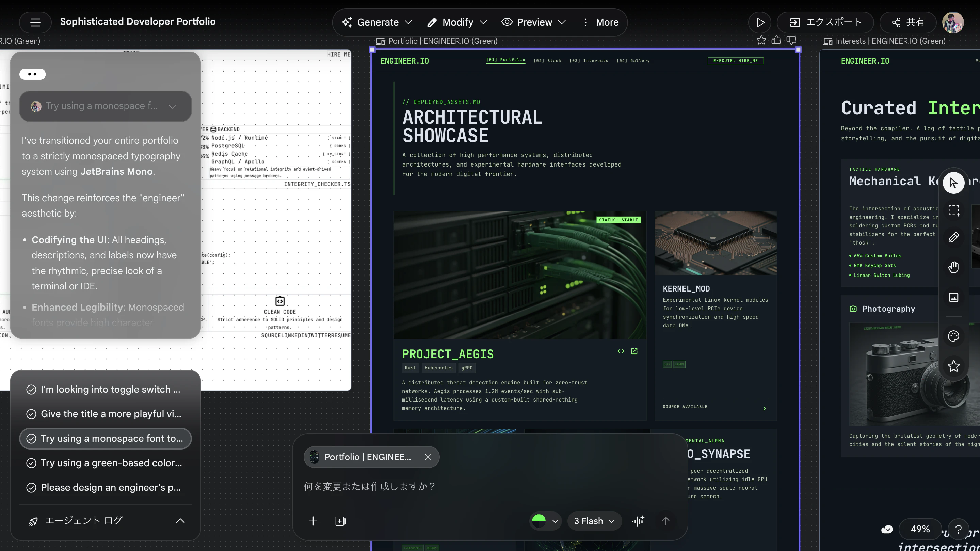Open the 49% zoom level control
This screenshot has height=551, width=980.
click(920, 529)
